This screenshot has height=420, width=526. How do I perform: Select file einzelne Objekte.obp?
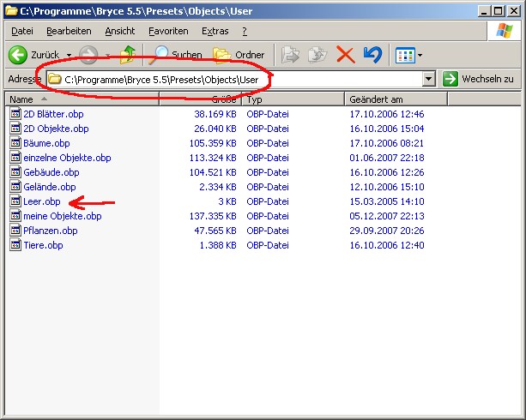tap(67, 158)
